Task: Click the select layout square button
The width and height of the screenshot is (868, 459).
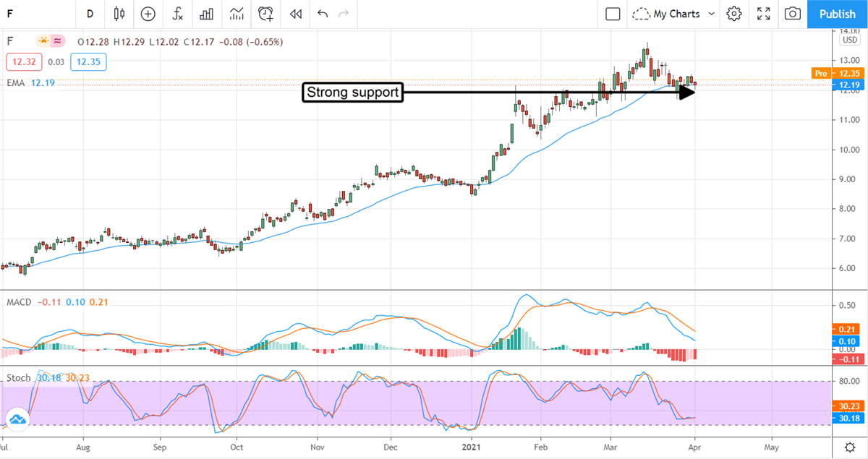Action: point(613,14)
